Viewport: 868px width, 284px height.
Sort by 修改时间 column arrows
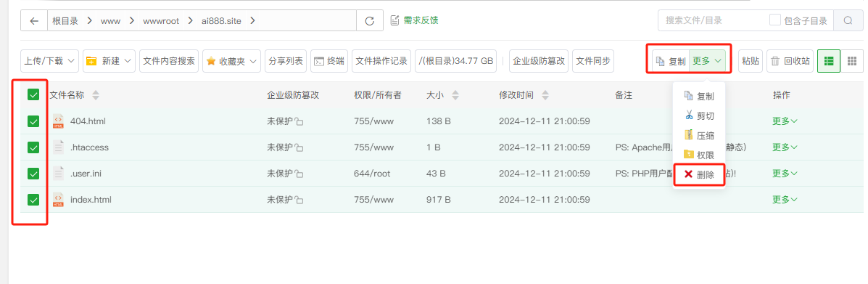point(545,95)
